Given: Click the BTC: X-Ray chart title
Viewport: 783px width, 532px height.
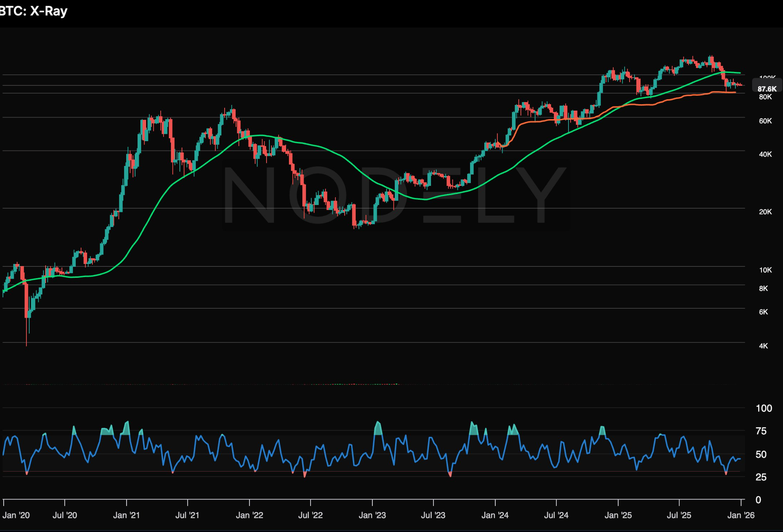Looking at the screenshot, I should (33, 11).
